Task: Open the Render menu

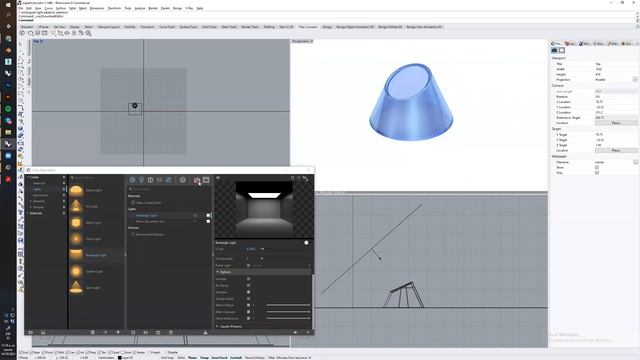Action: (153, 8)
